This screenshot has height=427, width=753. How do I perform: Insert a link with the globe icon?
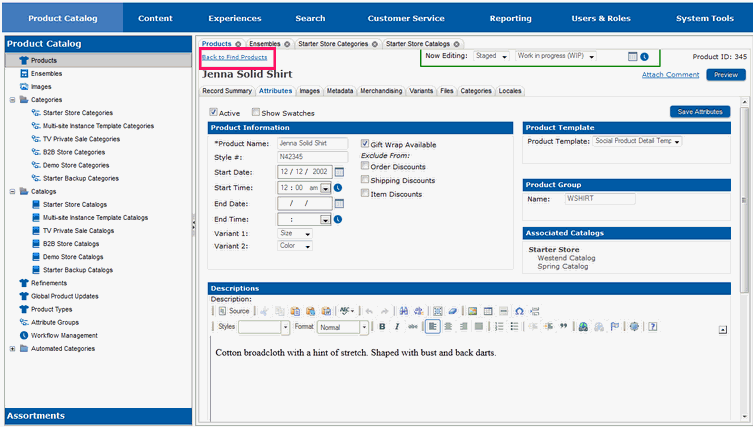tap(583, 327)
